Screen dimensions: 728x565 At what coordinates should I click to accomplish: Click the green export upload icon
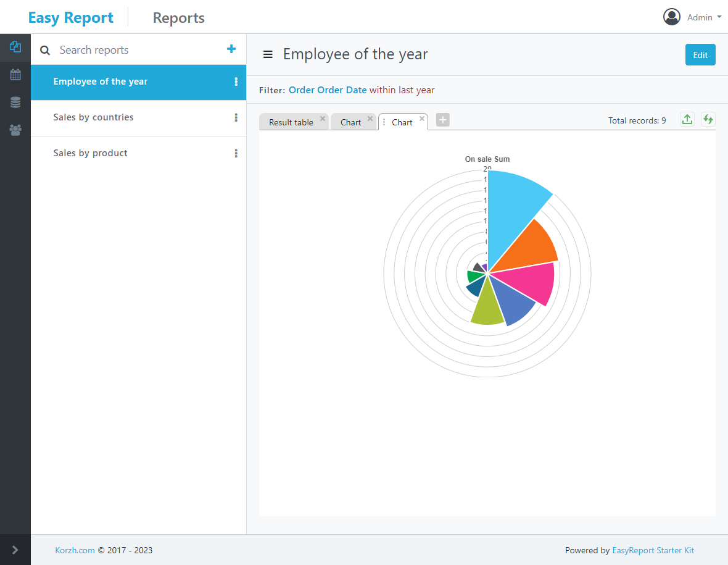pos(687,120)
